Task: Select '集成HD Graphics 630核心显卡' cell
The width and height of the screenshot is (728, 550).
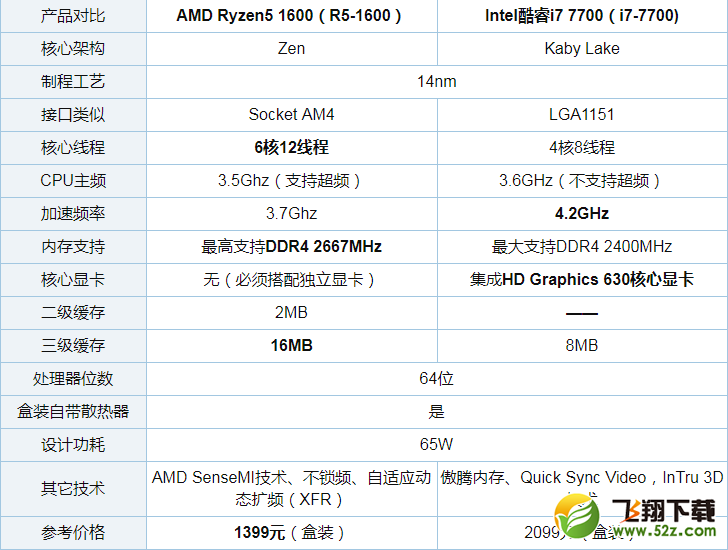Action: pos(582,280)
